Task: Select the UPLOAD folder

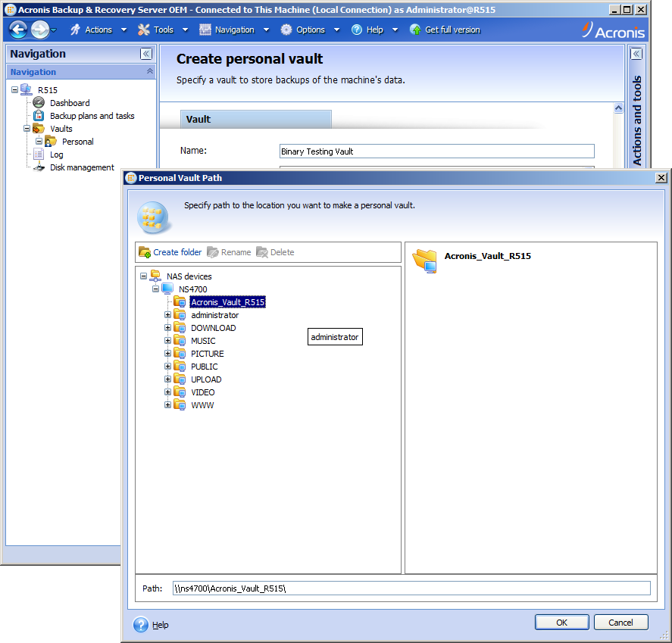Action: tap(206, 379)
